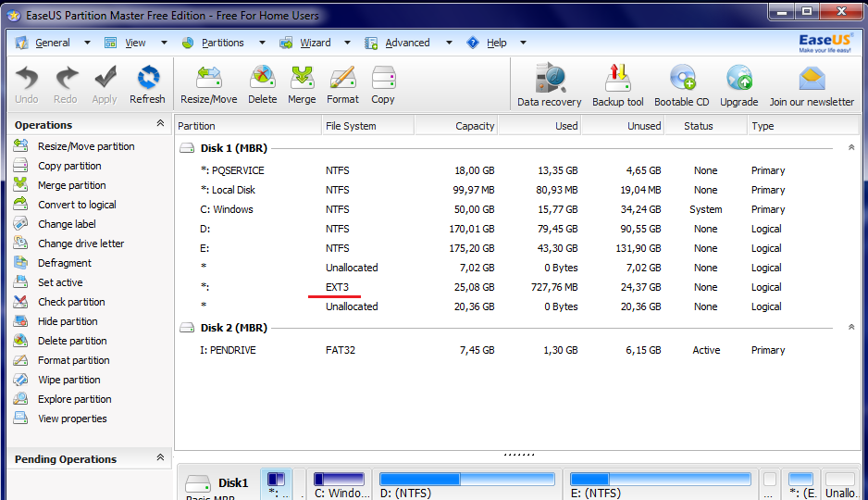This screenshot has width=868, height=500.
Task: Select the Resize/Move toolbar tool
Action: [x=209, y=84]
